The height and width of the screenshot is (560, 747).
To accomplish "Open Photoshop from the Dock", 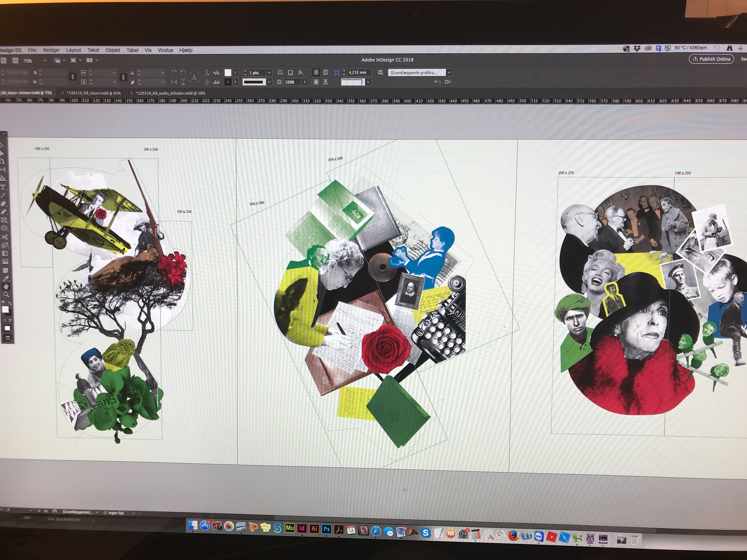I will click(326, 529).
